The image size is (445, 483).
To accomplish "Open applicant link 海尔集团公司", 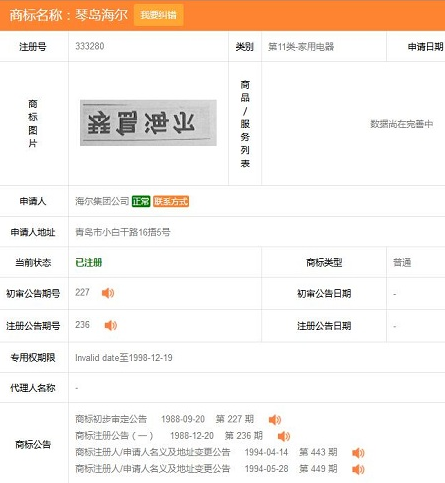I will 102,201.
